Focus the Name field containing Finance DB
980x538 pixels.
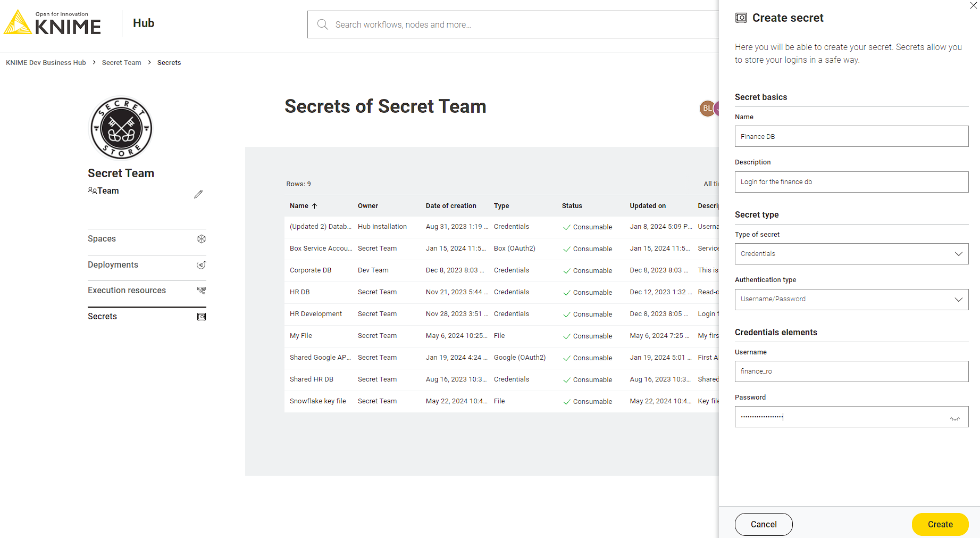pos(851,136)
